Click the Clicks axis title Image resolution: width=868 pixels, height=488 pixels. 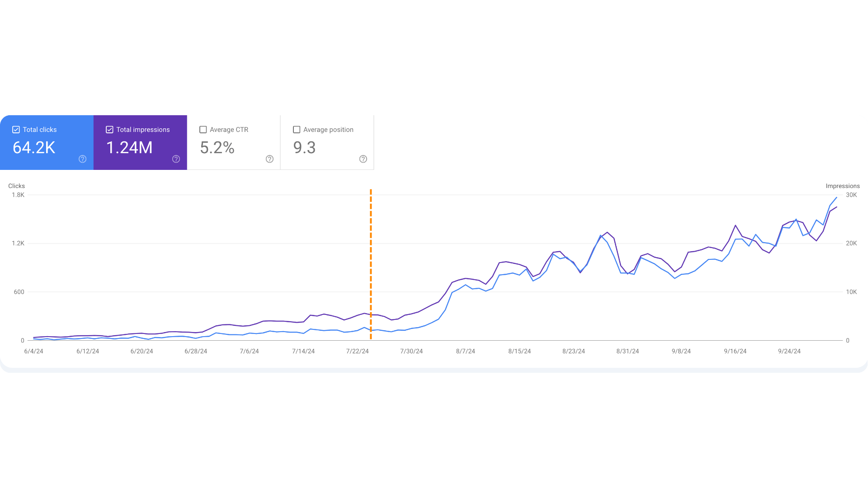click(16, 186)
